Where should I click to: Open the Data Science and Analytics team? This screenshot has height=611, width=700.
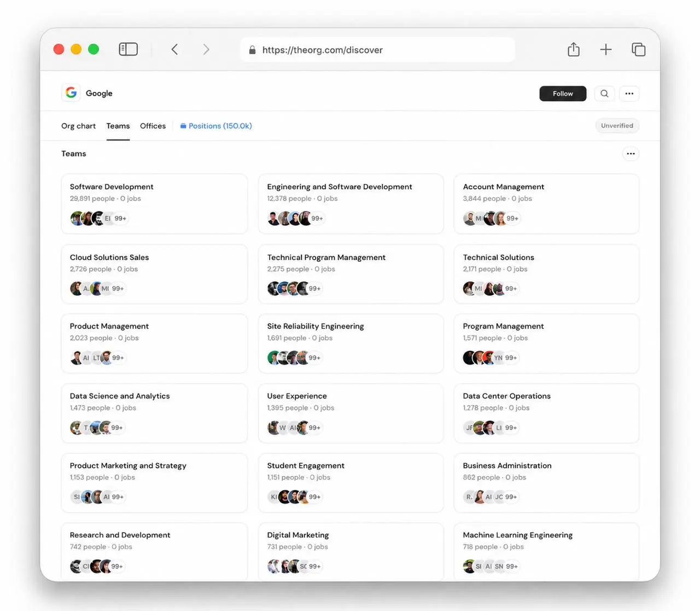click(x=154, y=413)
